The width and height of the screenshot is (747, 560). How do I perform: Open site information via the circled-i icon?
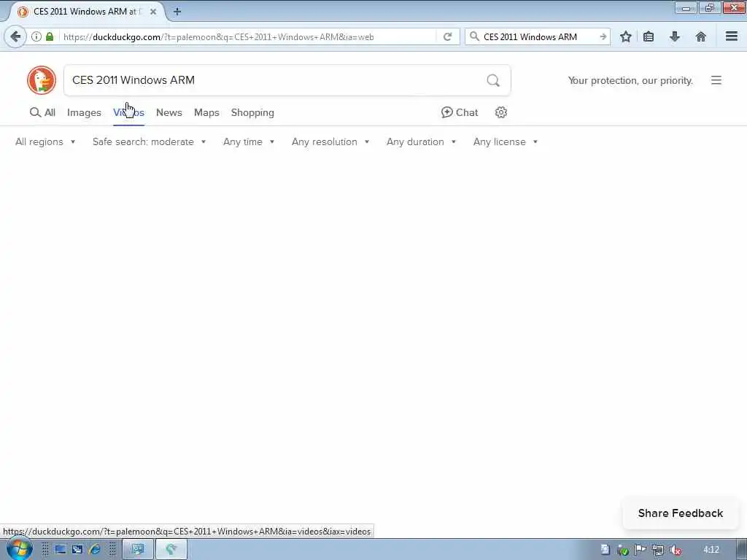point(36,36)
